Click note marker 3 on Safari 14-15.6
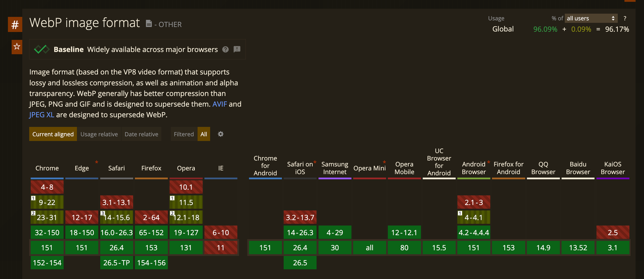The width and height of the screenshot is (644, 279). (103, 213)
